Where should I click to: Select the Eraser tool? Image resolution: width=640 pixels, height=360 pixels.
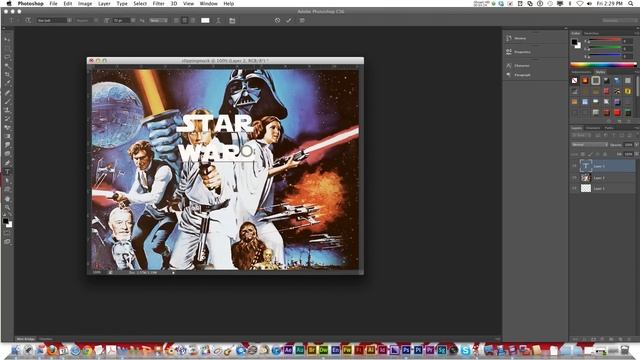7,127
